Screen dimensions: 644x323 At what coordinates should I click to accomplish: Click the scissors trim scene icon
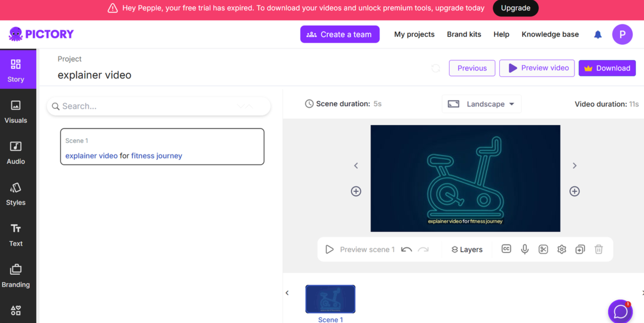point(543,249)
